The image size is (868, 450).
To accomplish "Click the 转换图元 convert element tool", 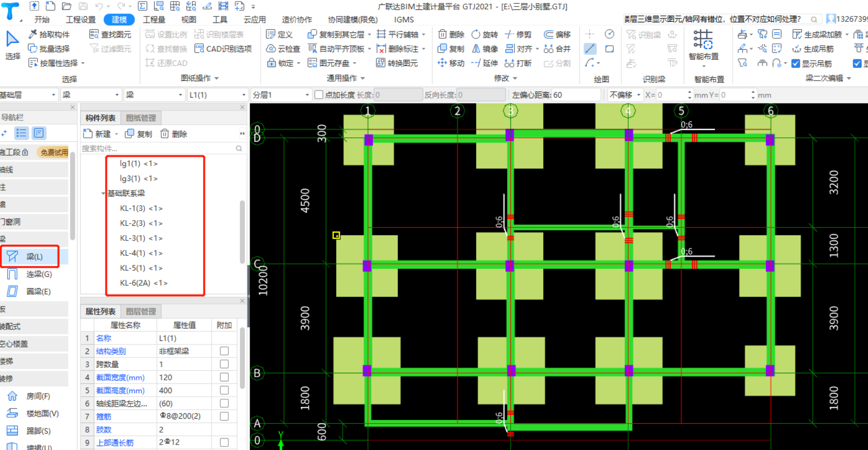I will click(397, 63).
